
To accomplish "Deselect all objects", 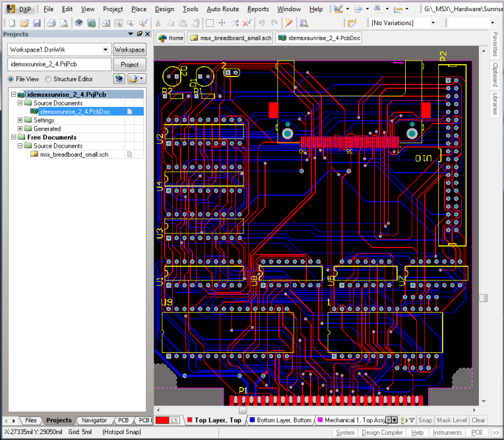I will click(235, 23).
